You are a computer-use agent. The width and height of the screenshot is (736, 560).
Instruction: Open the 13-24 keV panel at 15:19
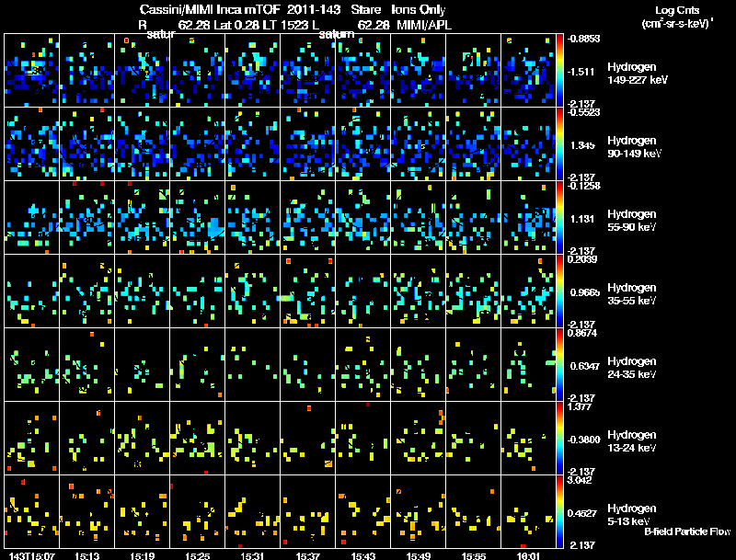[143, 439]
